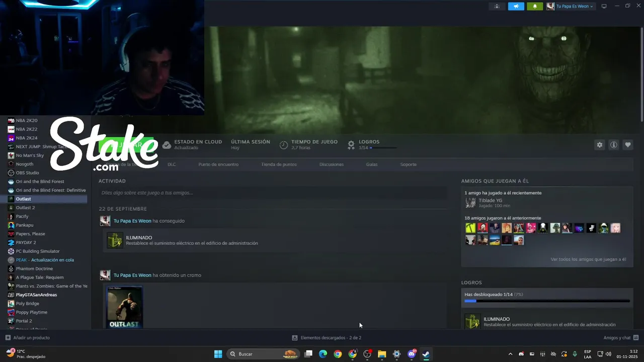The image size is (644, 362).
Task: Show game info with the i icon
Action: [614, 145]
